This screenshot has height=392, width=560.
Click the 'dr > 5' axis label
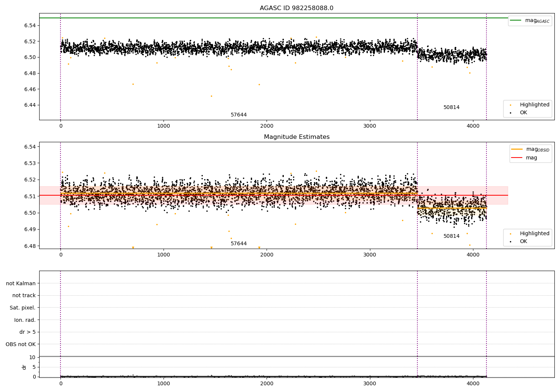[28, 332]
